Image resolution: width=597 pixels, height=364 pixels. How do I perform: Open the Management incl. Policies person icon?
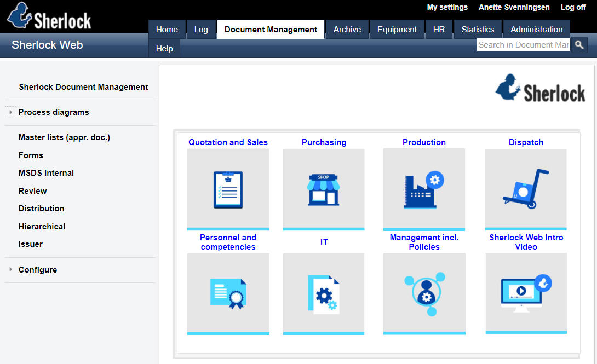[424, 294]
